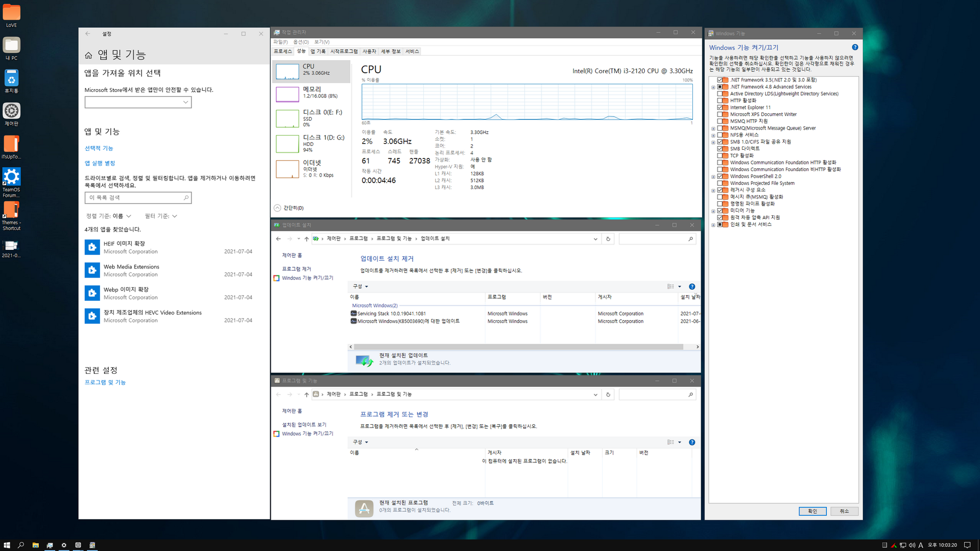Click the help icon in 업데이트 설치 window

(692, 286)
